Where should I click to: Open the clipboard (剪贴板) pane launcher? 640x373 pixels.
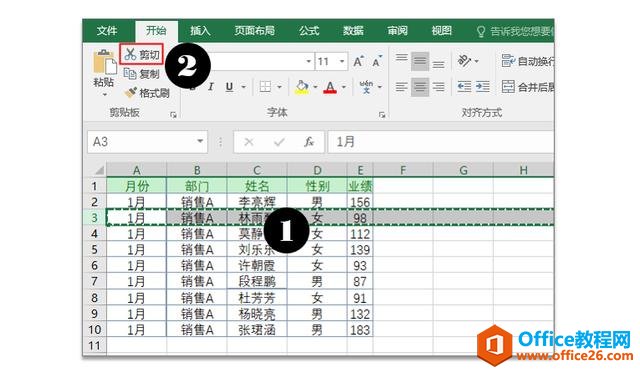(173, 115)
